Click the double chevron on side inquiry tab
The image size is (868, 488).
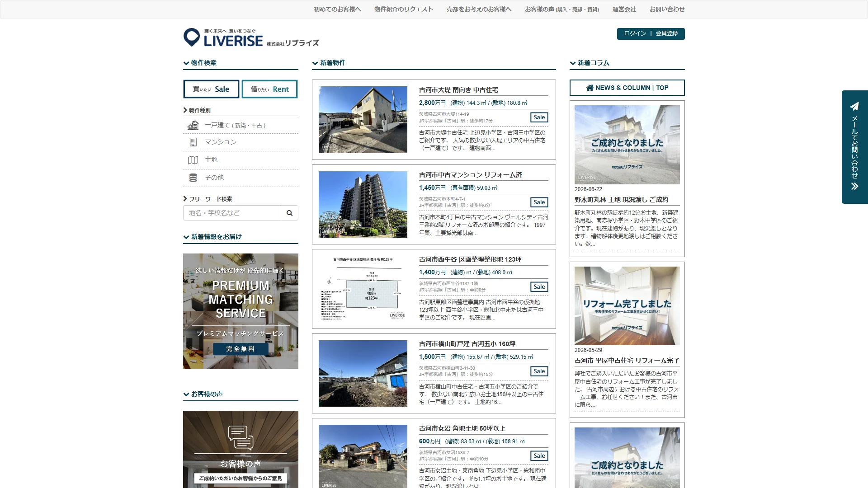tap(854, 186)
